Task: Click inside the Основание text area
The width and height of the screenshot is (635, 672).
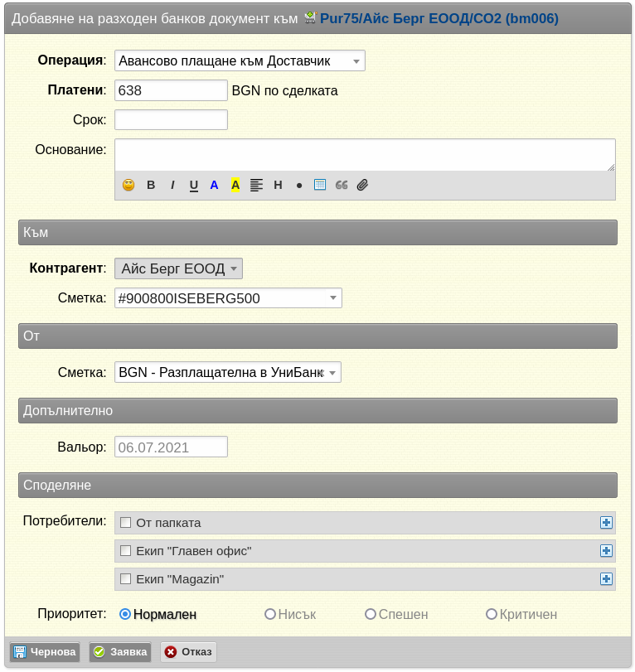Action: point(365,155)
